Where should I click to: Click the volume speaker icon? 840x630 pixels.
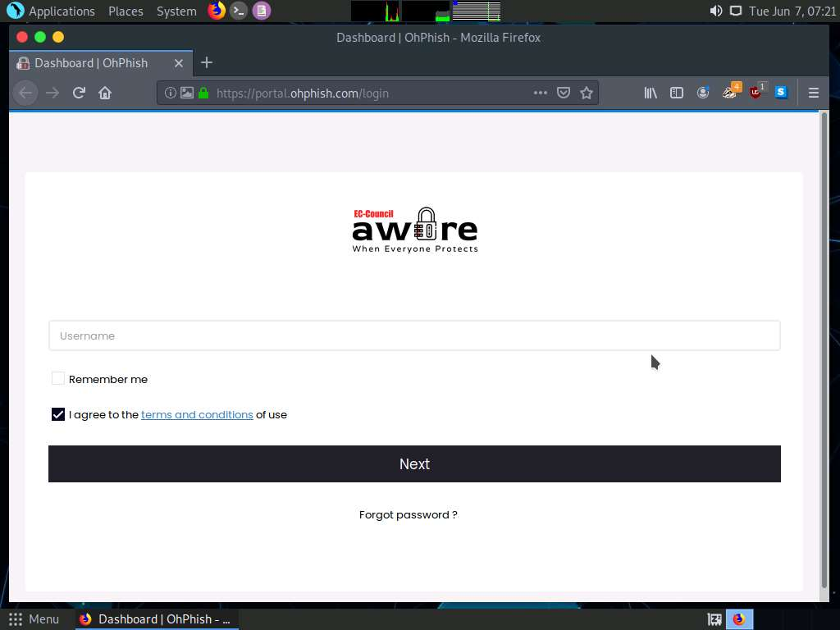click(715, 11)
